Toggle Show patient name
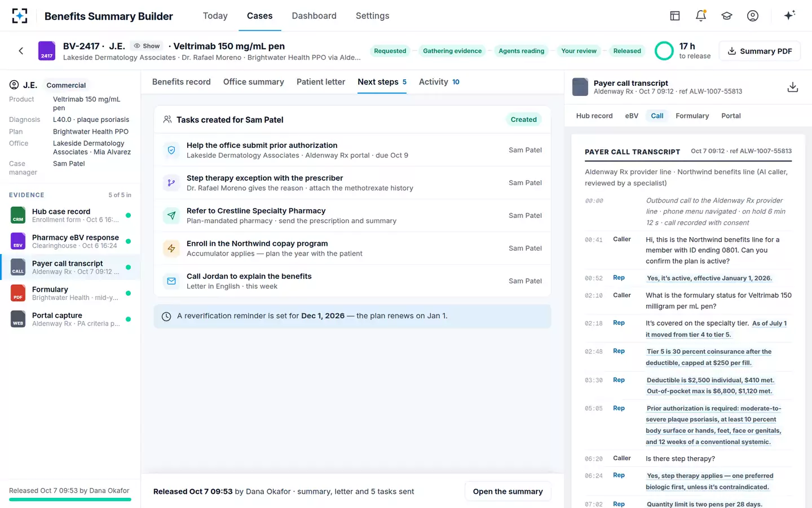Viewport: 812px width, 508px height. [147, 46]
